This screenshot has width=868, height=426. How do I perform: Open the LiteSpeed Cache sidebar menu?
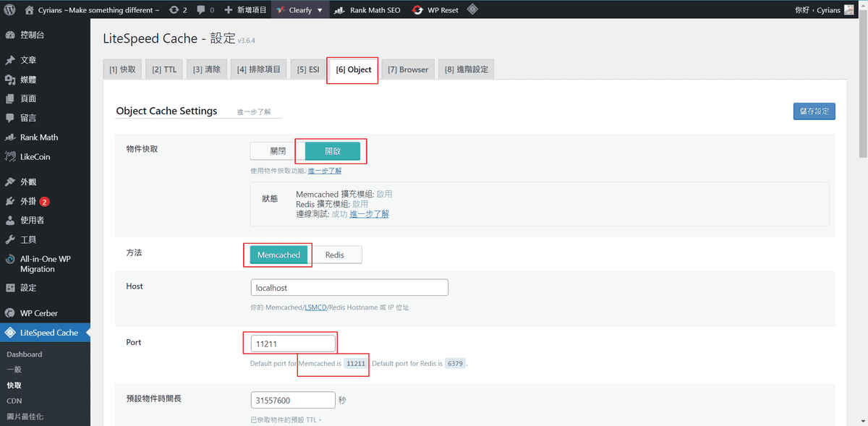click(45, 333)
